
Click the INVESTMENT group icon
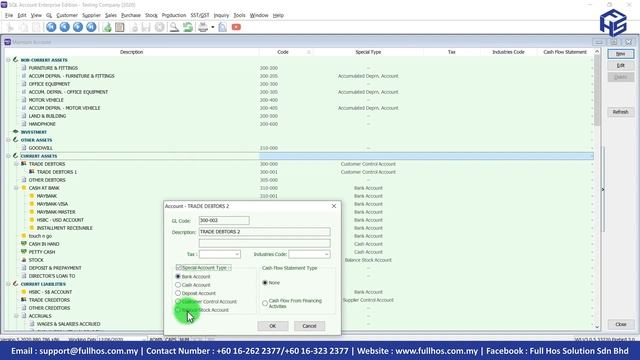(16, 132)
